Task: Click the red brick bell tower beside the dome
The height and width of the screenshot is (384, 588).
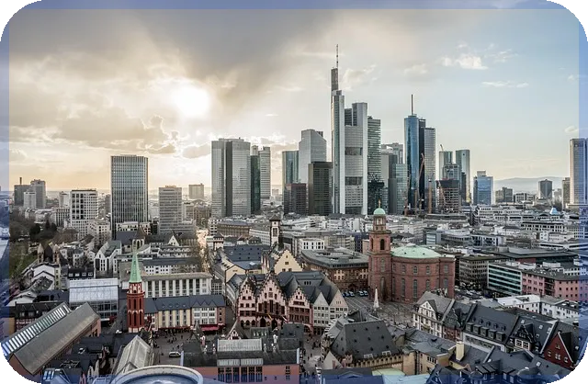Action: (x=379, y=254)
